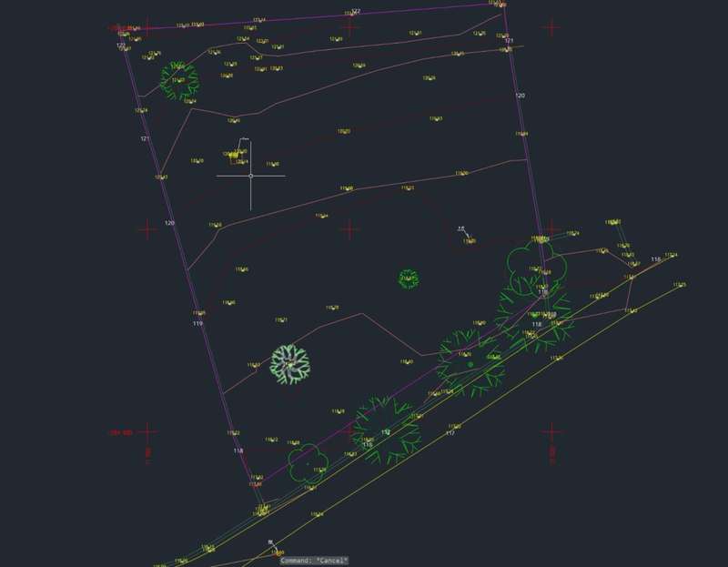Click the red coordinate text at bottom left
This screenshot has width=728, height=567.
click(x=121, y=431)
